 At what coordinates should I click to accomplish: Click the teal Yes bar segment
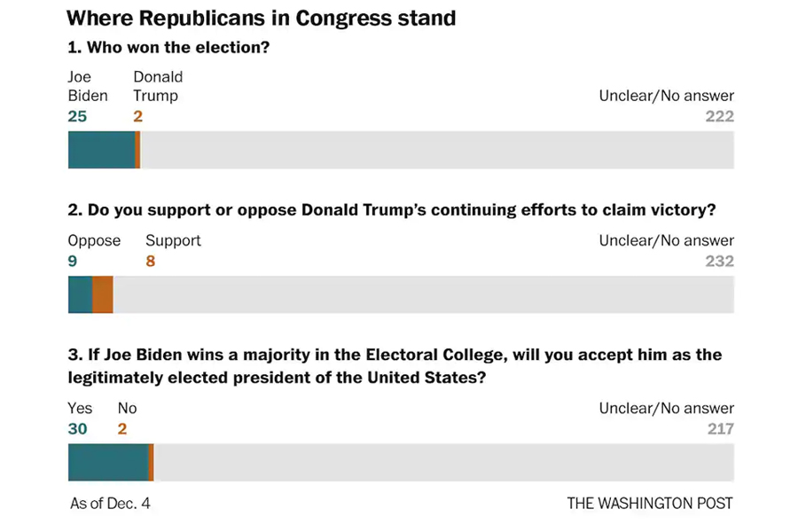108,462
